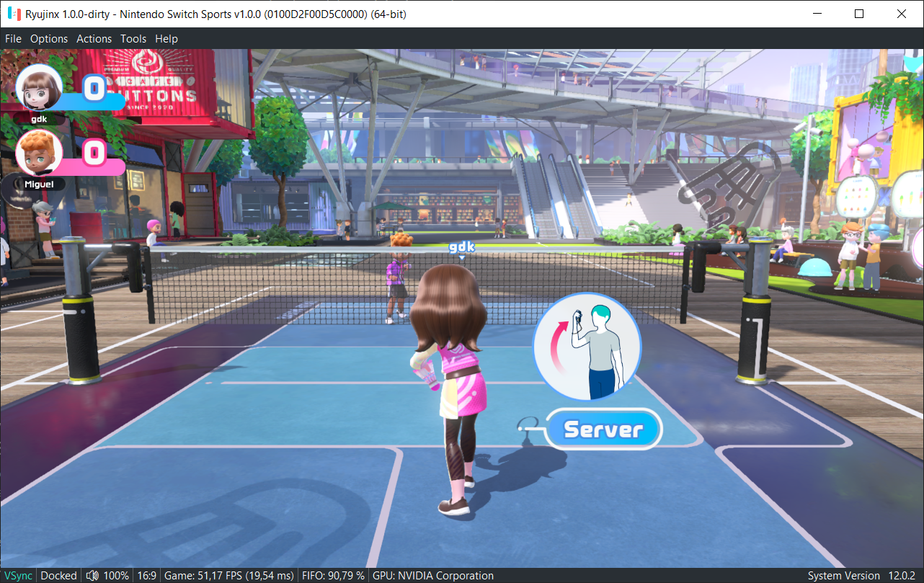Image resolution: width=924 pixels, height=583 pixels.
Task: Open the Tools menu
Action: [133, 39]
